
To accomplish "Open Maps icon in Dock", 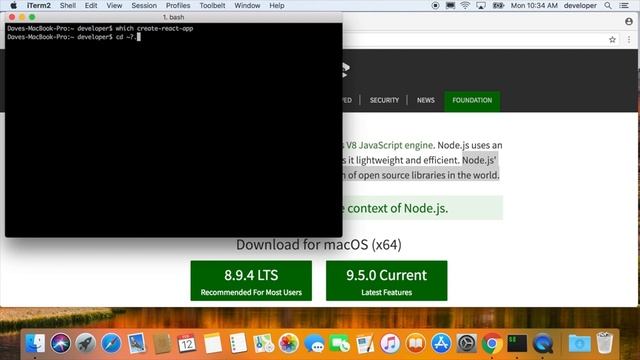I will pyautogui.click(x=263, y=343).
